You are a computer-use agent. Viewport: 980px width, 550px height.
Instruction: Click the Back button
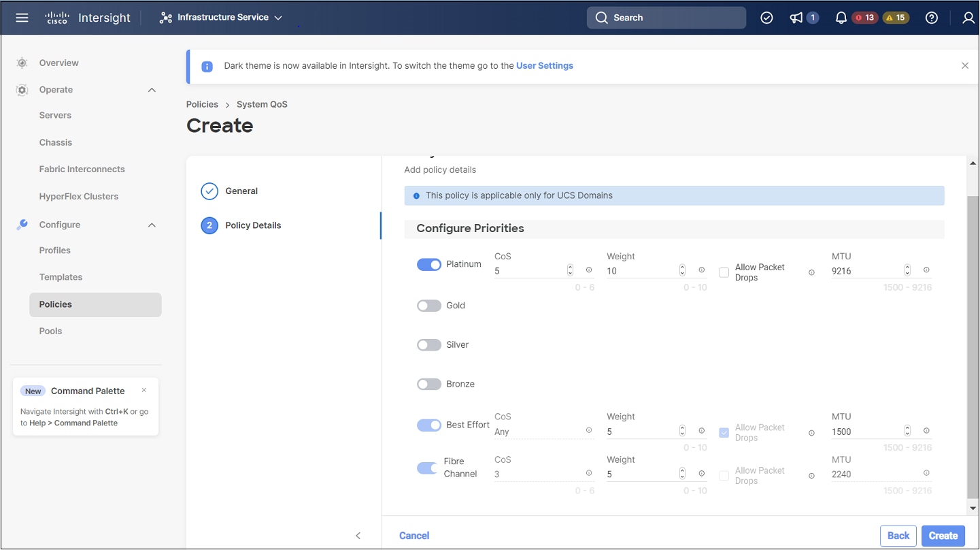point(898,536)
